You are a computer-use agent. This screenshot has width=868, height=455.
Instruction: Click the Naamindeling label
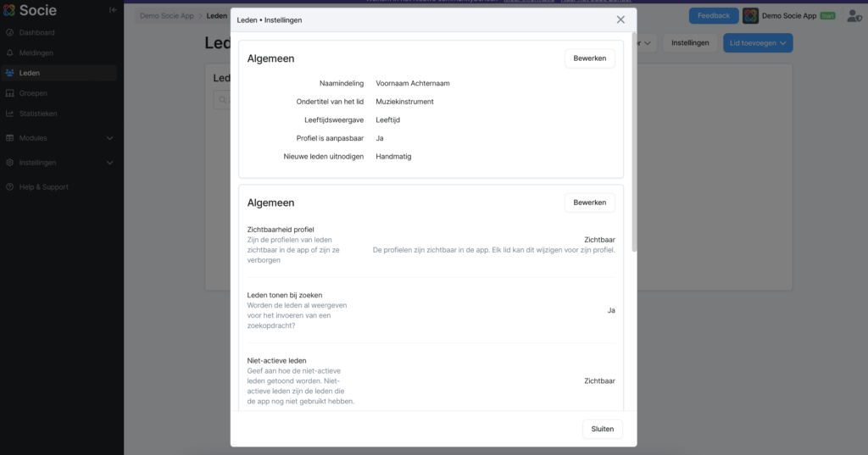coord(342,83)
